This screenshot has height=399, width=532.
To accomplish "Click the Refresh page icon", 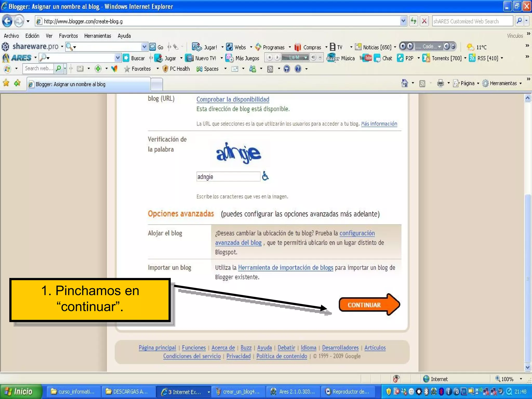I will [413, 21].
